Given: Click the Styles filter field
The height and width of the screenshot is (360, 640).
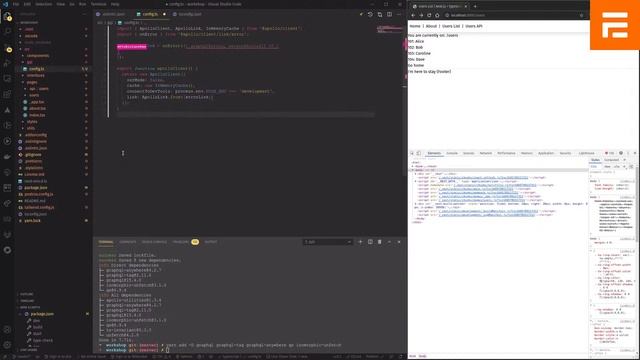Looking at the screenshot, I should (595, 167).
